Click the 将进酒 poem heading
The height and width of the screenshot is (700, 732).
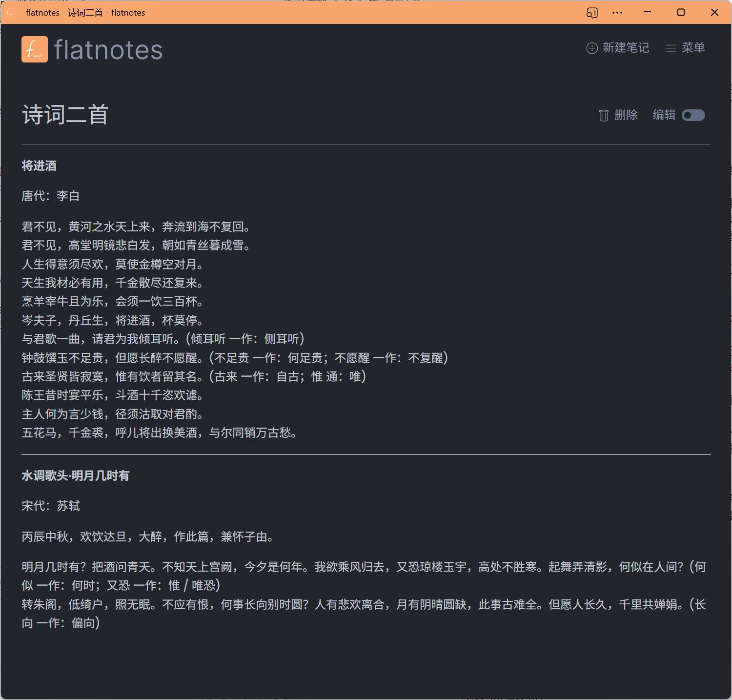pyautogui.click(x=39, y=166)
